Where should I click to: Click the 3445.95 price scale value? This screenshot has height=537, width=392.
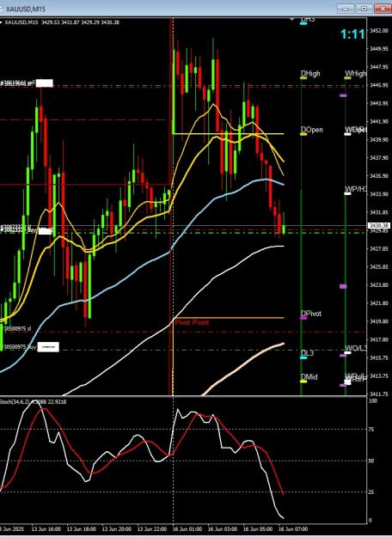(379, 85)
